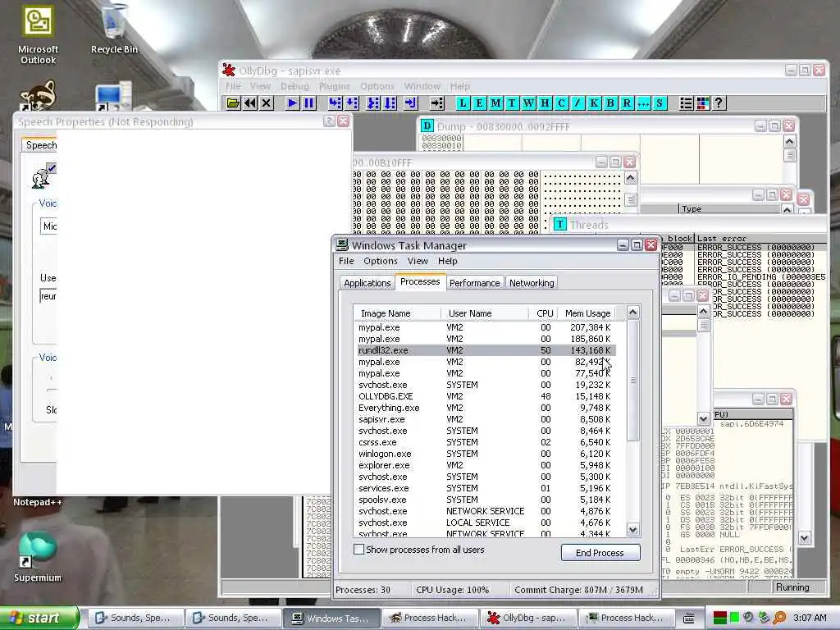Image resolution: width=840 pixels, height=630 pixels.
Task: Open Breakpoints window with the B toolbar button
Action: [x=610, y=103]
